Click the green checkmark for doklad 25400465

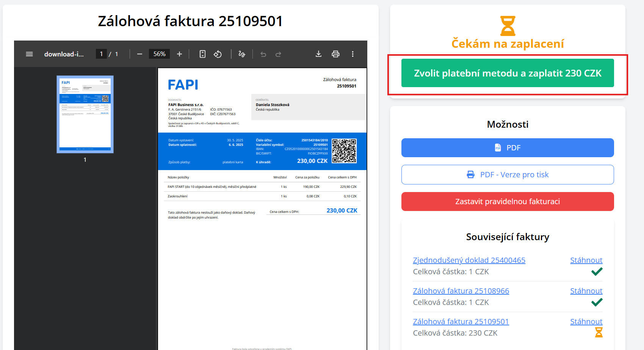[597, 272]
